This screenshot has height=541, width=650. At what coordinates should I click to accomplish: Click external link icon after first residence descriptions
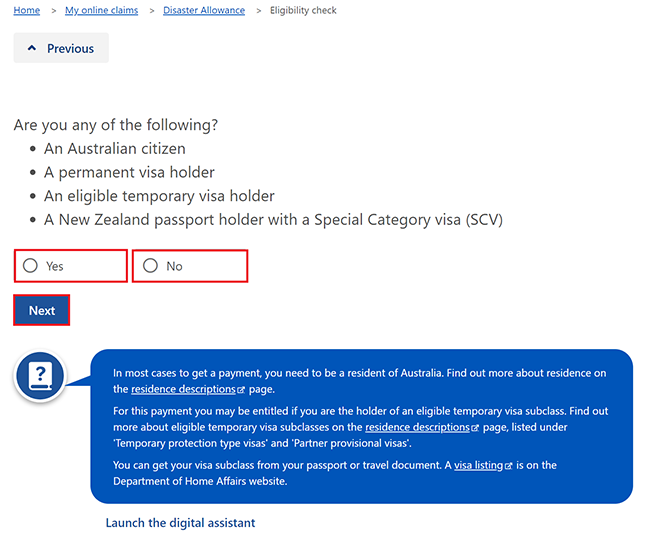click(241, 390)
